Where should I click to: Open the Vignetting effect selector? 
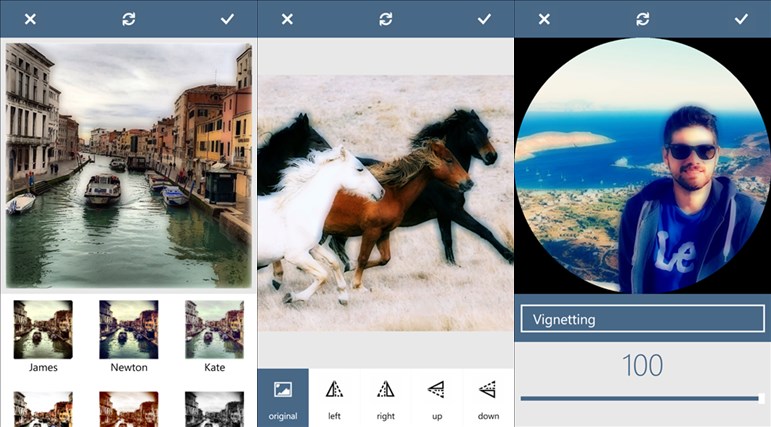[x=642, y=319]
